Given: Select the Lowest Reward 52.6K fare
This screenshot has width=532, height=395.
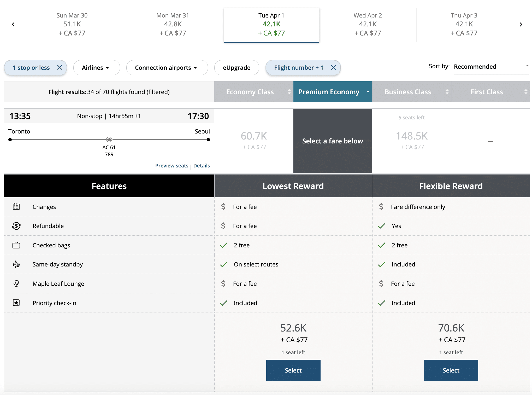Looking at the screenshot, I should click(293, 370).
